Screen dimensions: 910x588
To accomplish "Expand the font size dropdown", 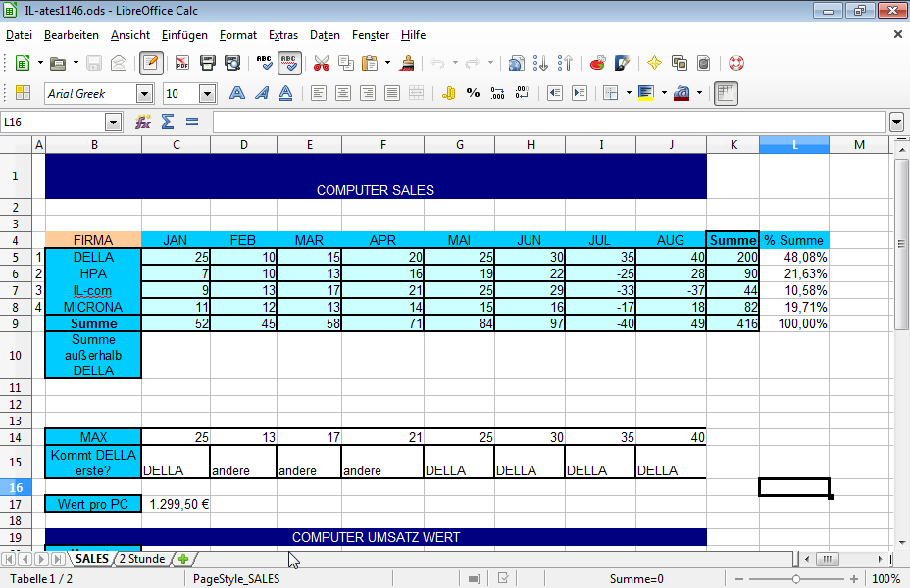I will [x=207, y=94].
